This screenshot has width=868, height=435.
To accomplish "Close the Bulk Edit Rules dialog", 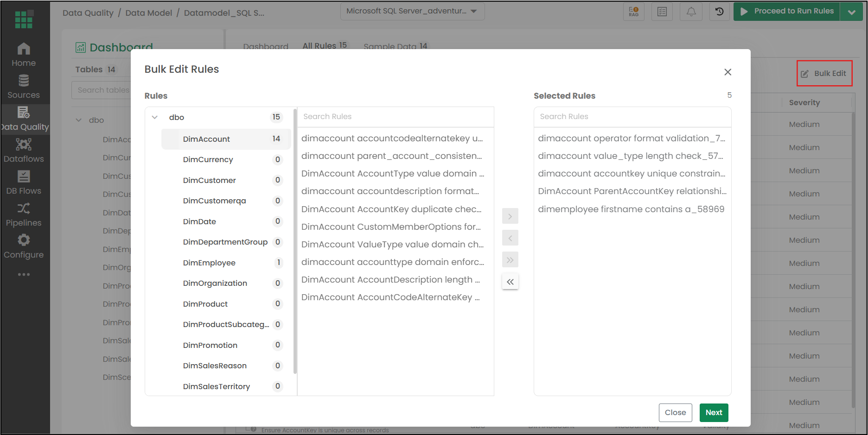I will click(x=728, y=72).
